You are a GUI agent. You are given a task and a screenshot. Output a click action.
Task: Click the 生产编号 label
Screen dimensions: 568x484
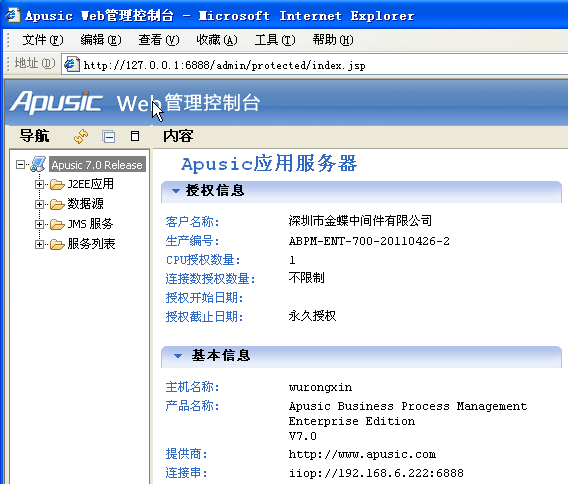192,241
